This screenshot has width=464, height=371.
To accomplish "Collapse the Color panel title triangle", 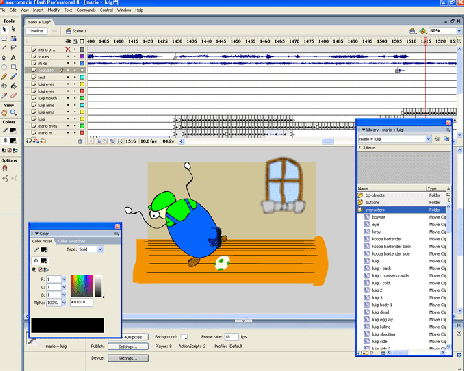I will click(37, 234).
